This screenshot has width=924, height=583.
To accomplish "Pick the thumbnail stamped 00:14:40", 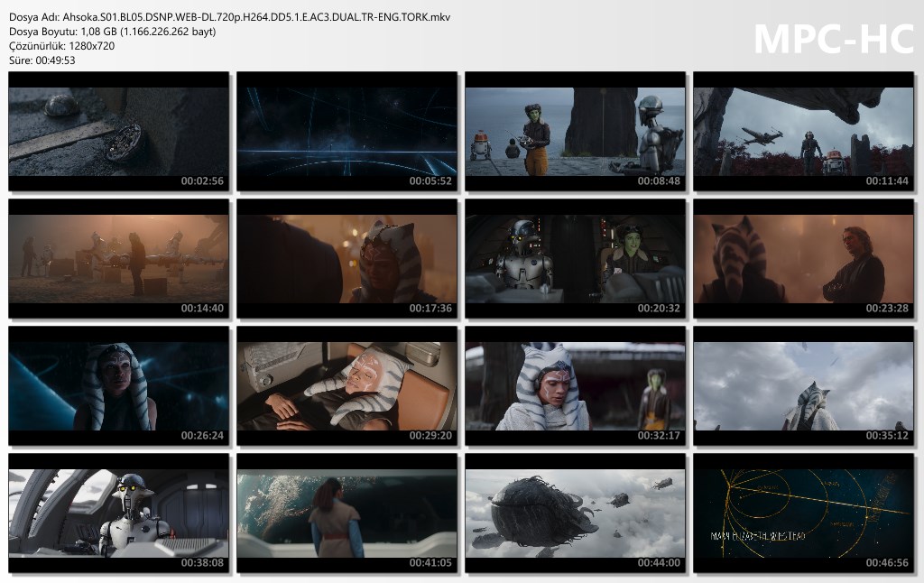I will click(118, 259).
